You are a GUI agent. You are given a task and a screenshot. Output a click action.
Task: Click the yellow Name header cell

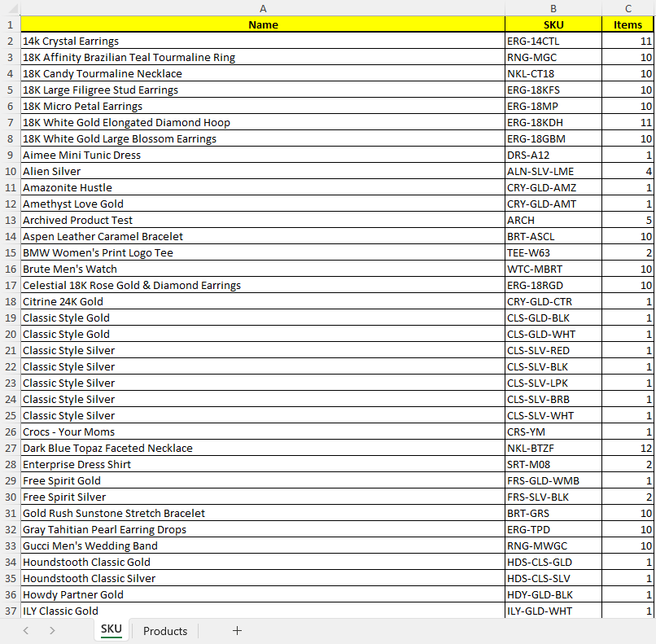[x=263, y=24]
